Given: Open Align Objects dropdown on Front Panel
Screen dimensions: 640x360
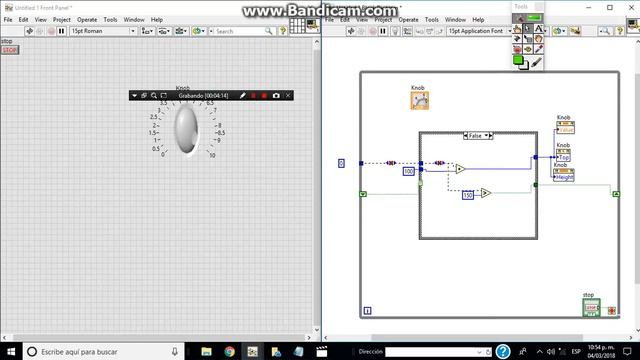Looking at the screenshot, I should click(x=147, y=31).
